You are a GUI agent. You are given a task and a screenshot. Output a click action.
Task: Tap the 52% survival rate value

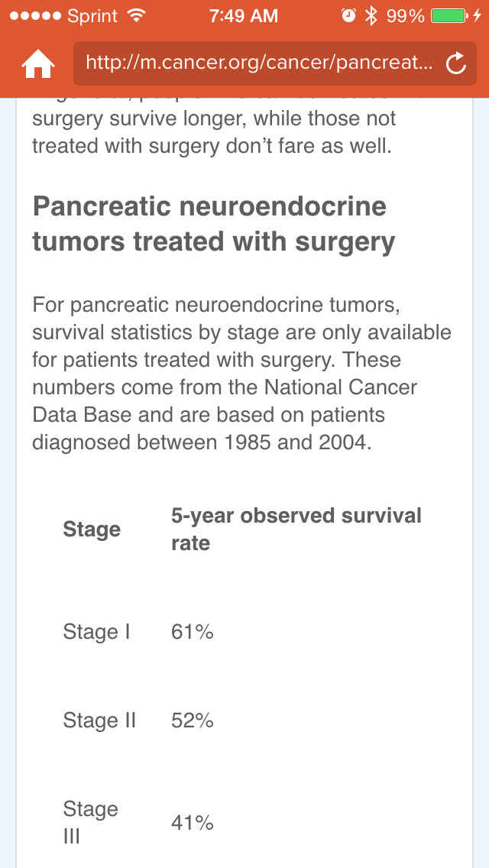[192, 721]
